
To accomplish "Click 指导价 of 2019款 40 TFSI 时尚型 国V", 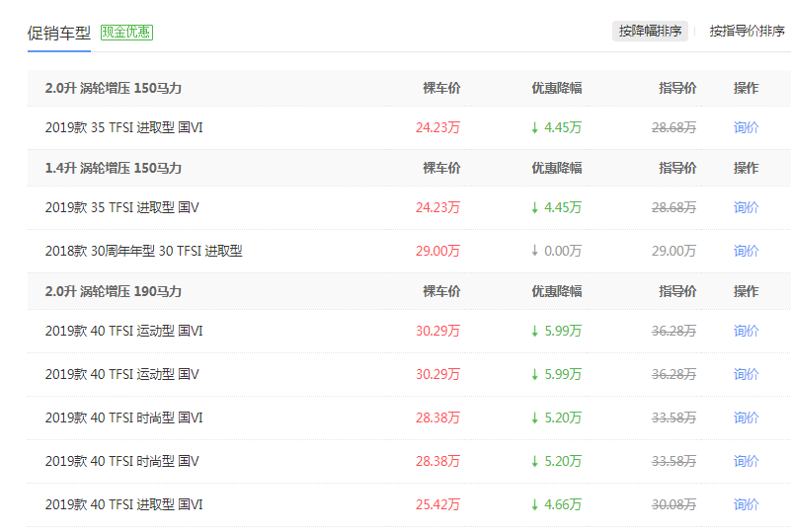I will pyautogui.click(x=673, y=461).
